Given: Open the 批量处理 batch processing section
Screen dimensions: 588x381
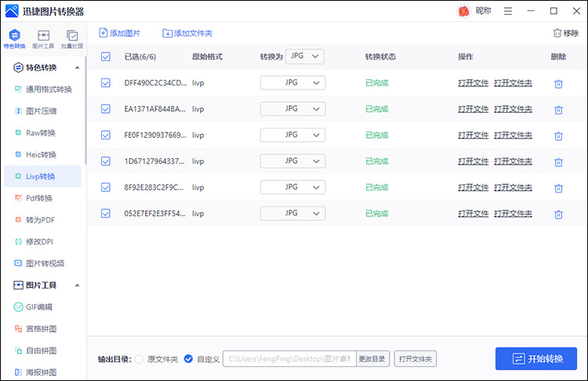Looking at the screenshot, I should coord(72,38).
